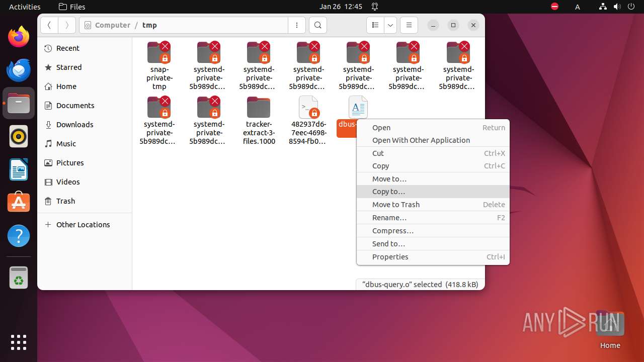Click the Files icon in the dock
The width and height of the screenshot is (644, 362).
pos(19,103)
